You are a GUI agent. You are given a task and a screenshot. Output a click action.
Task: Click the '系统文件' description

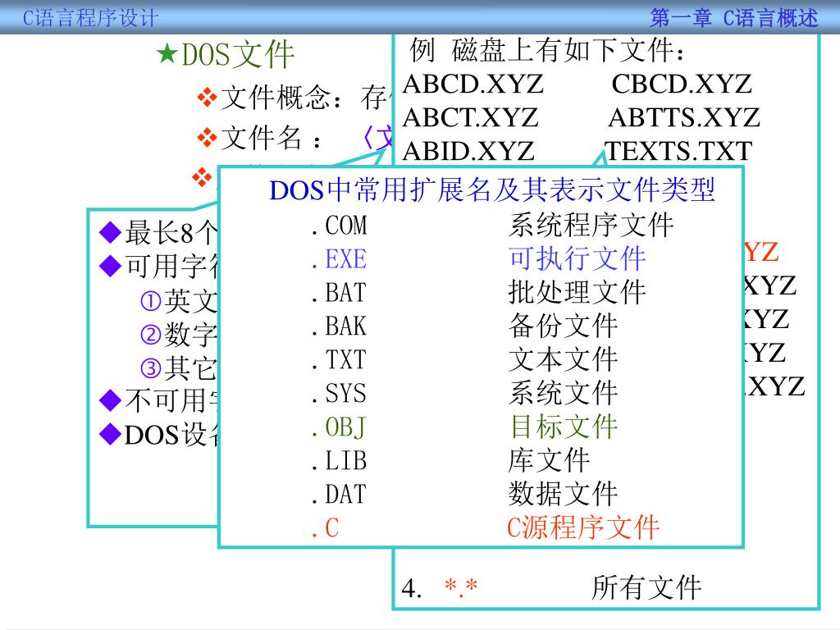pyautogui.click(x=563, y=393)
